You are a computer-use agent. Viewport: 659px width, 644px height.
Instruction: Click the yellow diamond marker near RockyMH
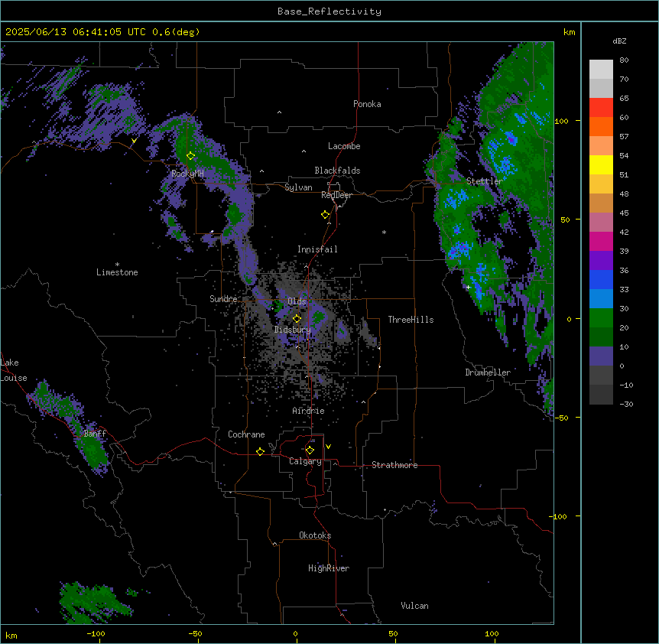pos(191,156)
